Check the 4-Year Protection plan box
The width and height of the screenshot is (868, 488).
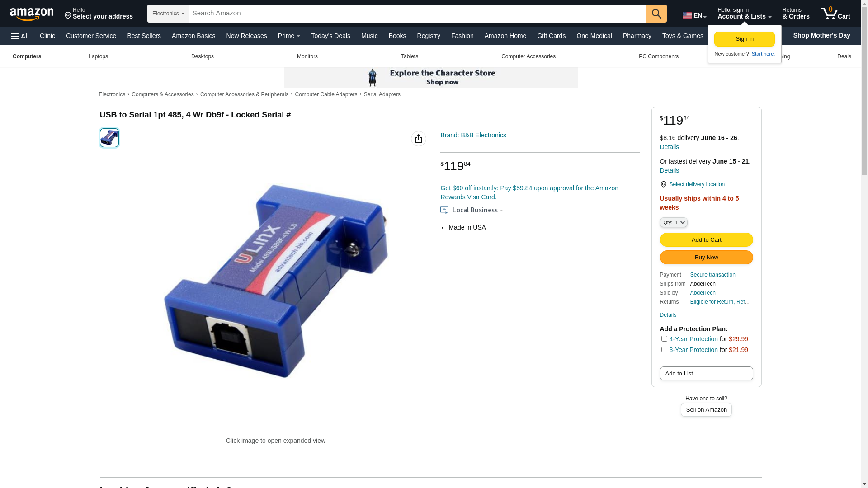(664, 338)
